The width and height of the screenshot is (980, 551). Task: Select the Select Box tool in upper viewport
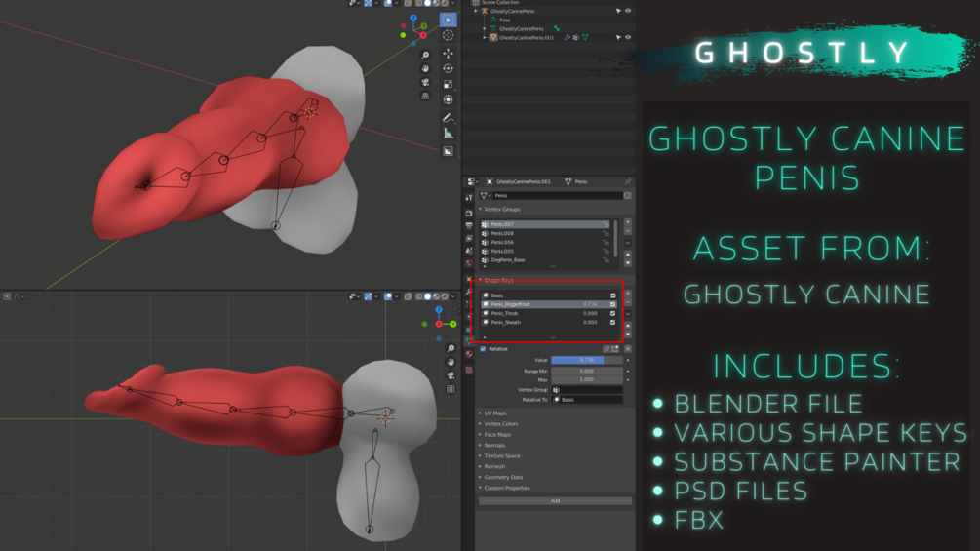click(x=449, y=20)
